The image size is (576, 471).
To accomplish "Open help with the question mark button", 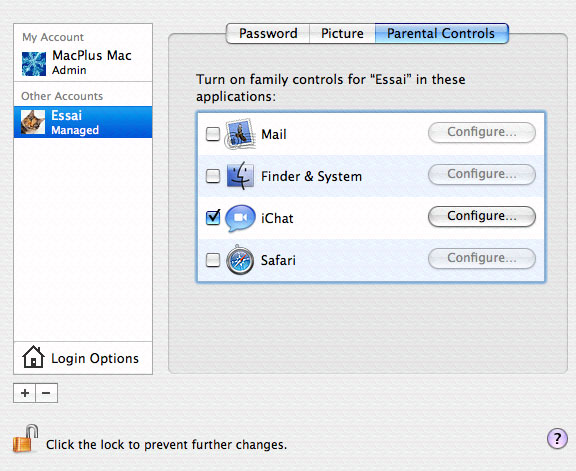I will [557, 438].
